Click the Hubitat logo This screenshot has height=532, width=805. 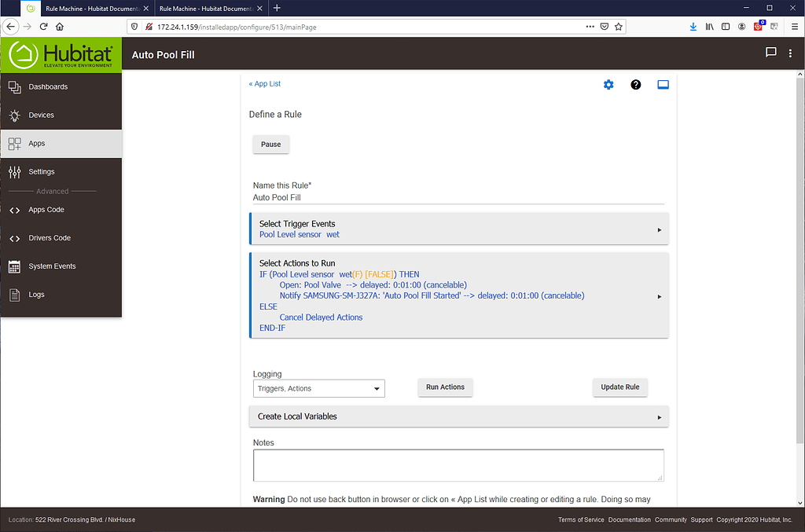point(61,55)
